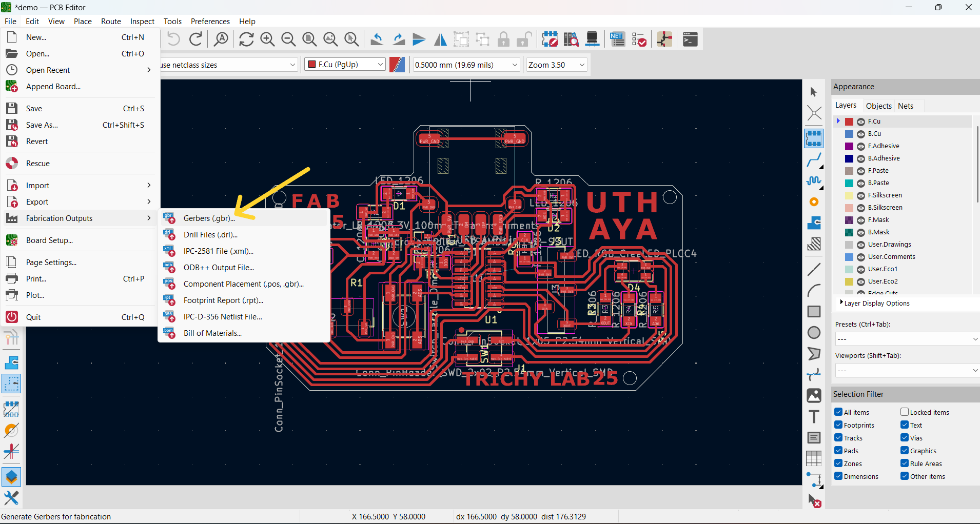Open the F.Cu layer selector dropdown

point(345,65)
